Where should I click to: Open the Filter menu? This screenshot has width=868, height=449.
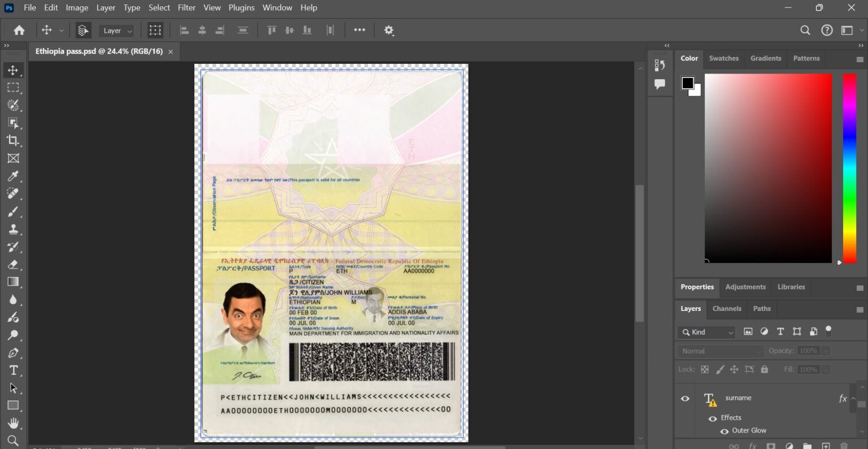(x=186, y=7)
